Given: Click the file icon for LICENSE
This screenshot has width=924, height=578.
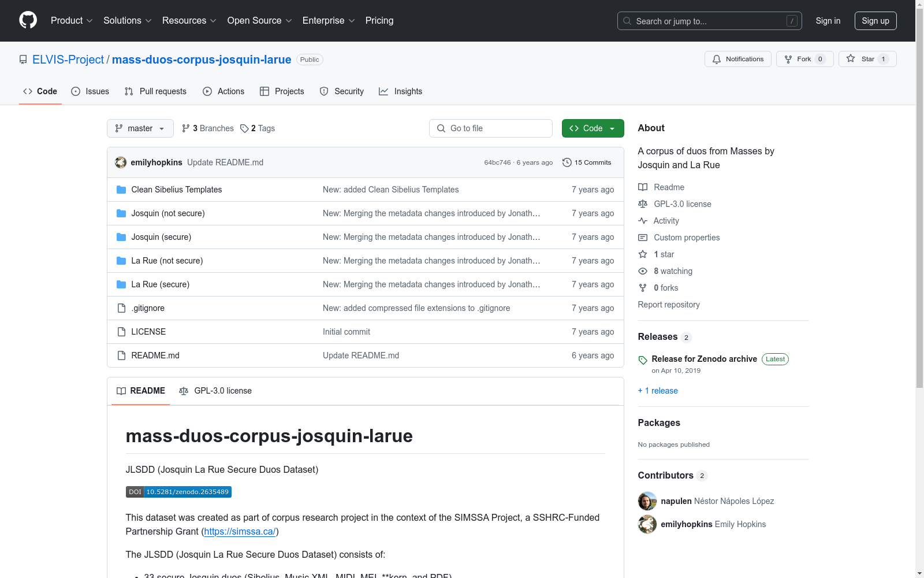Looking at the screenshot, I should click(x=121, y=332).
